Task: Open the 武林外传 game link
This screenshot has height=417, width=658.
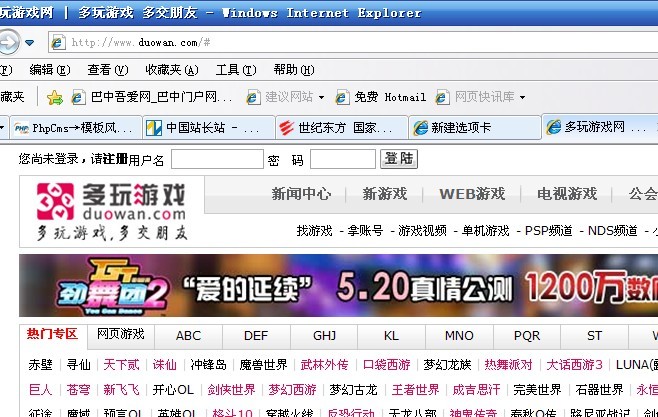Action: (324, 365)
